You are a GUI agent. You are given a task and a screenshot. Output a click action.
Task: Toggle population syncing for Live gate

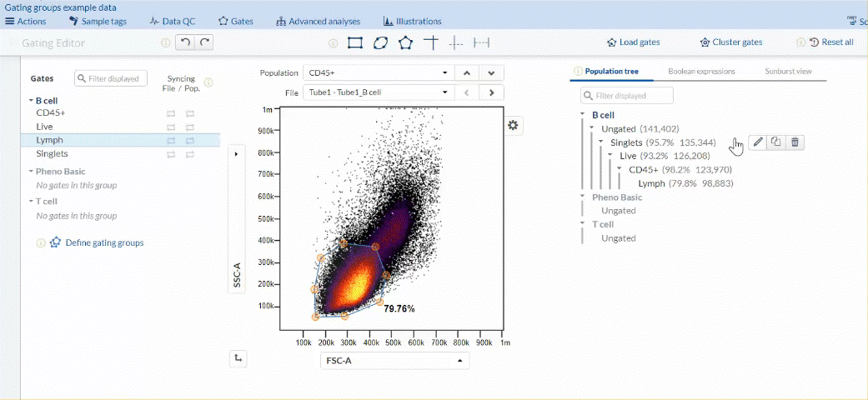[189, 127]
